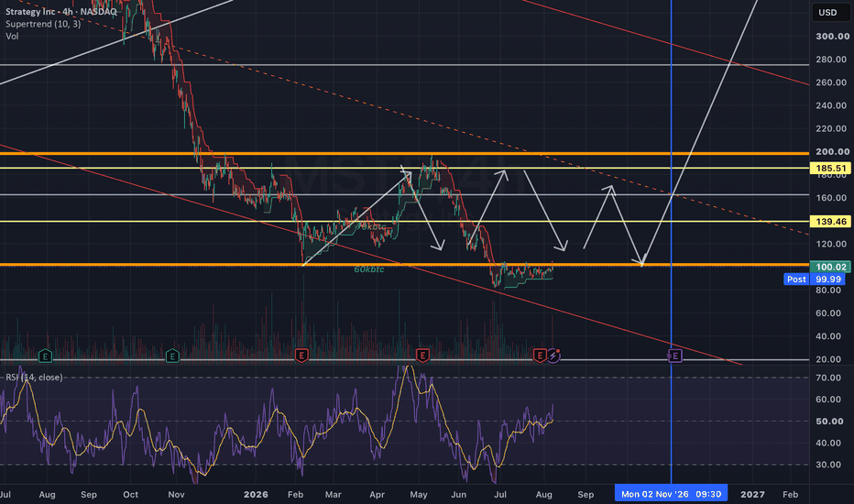Open the red earnings marker near February 2026

301,356
